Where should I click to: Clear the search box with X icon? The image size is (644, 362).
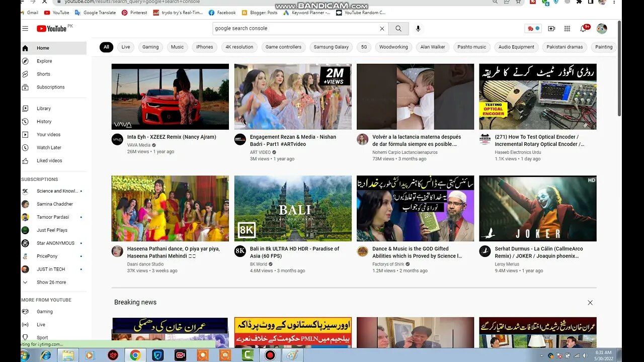382,29
